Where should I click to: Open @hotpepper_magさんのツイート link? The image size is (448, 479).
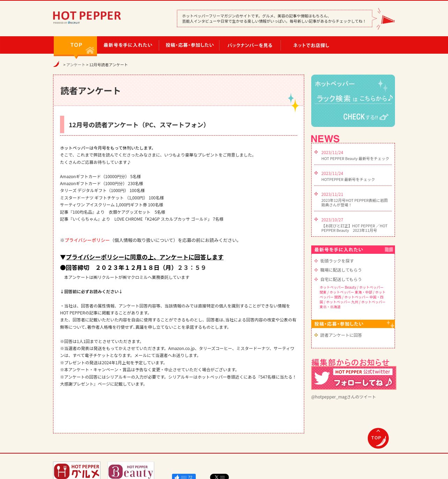343,397
